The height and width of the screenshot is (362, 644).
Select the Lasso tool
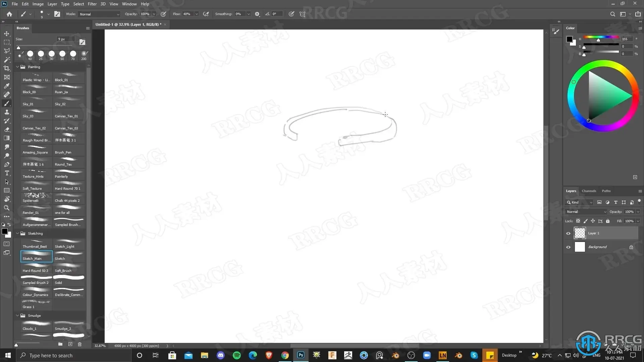(x=7, y=51)
